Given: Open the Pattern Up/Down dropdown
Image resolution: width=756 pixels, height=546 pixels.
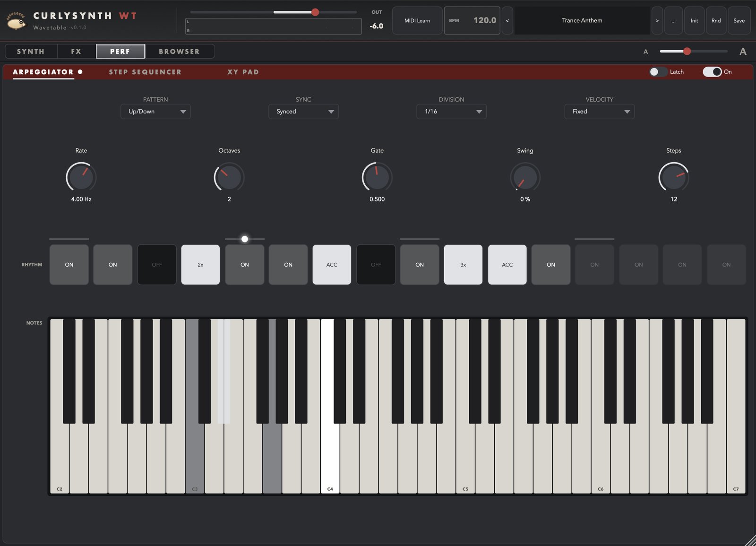Looking at the screenshot, I should (155, 112).
